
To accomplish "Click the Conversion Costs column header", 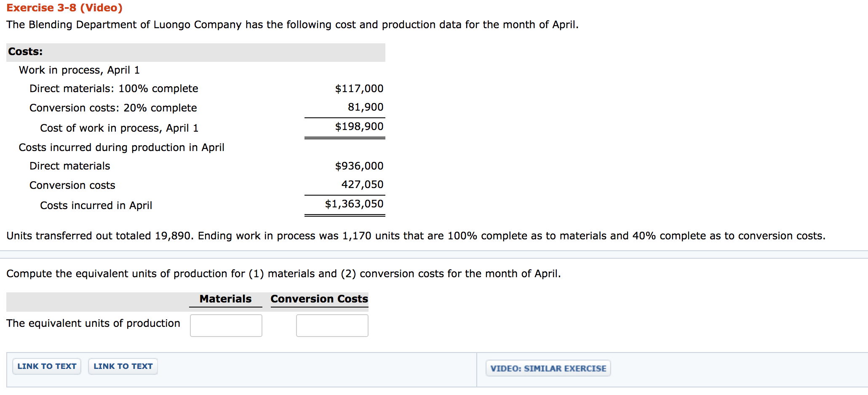I will [319, 299].
